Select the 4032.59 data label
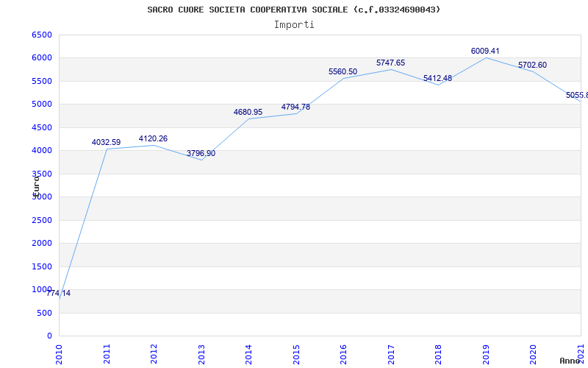The image size is (588, 368). point(106,142)
